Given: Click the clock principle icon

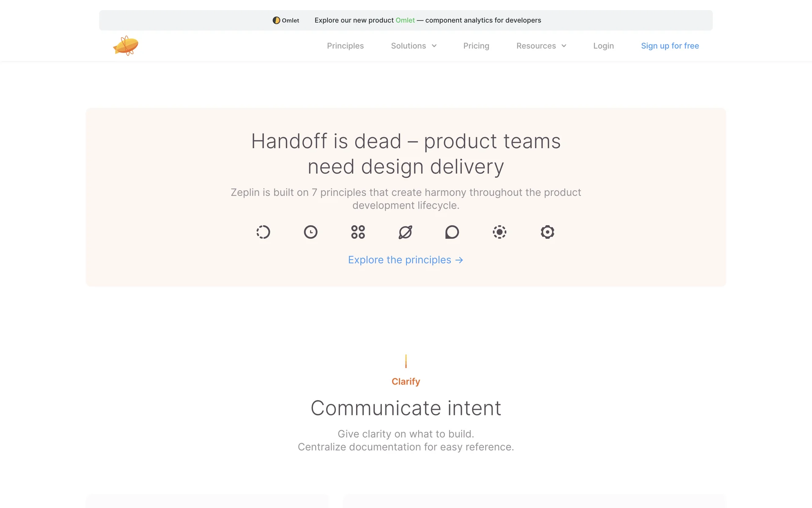Looking at the screenshot, I should click(310, 232).
